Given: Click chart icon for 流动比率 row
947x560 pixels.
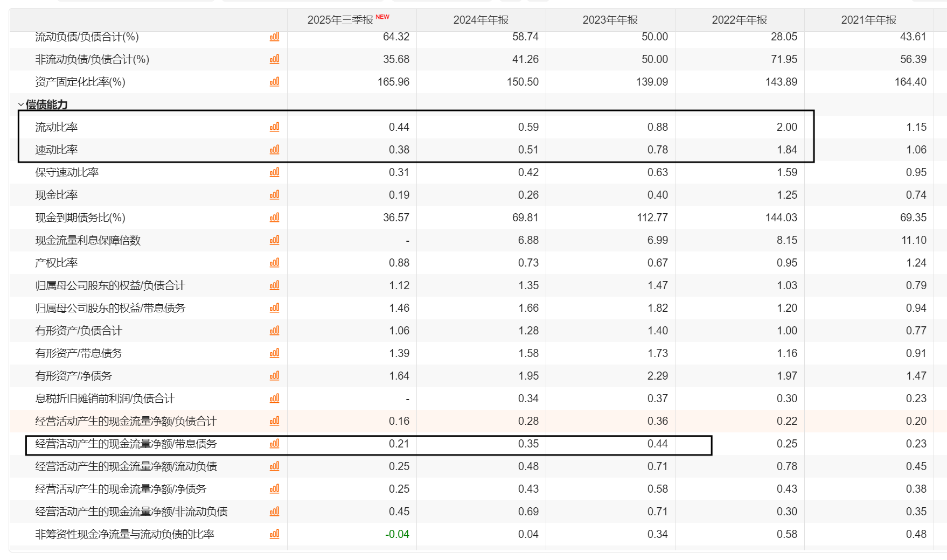Looking at the screenshot, I should [x=274, y=127].
